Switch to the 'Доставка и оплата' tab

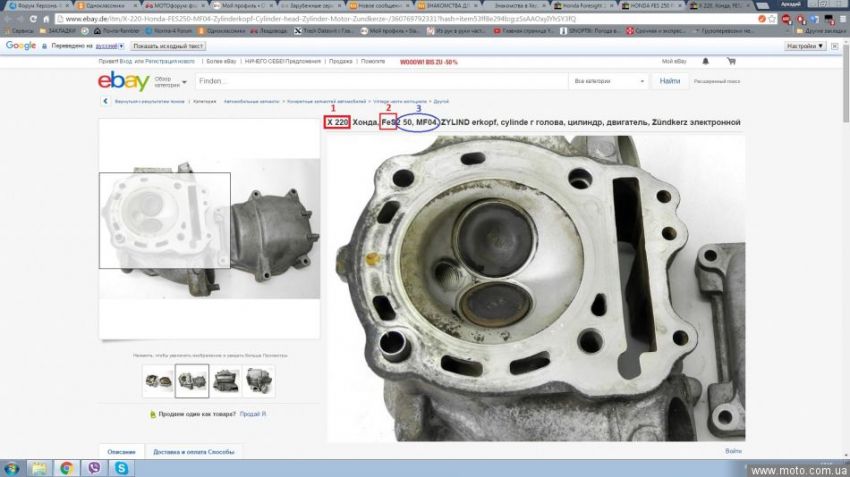(x=194, y=452)
